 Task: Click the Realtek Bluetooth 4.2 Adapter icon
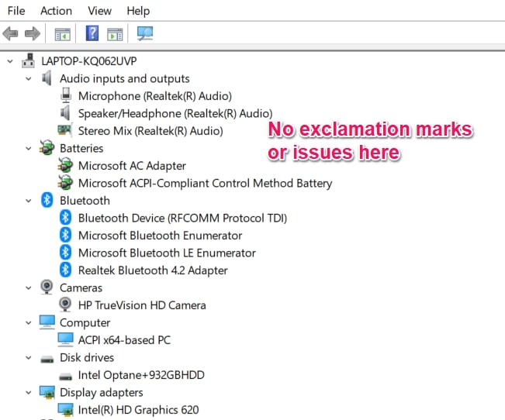[65, 270]
